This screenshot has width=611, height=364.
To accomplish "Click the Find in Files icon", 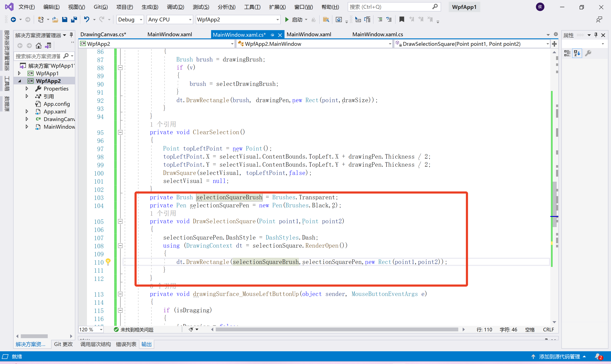I will (326, 19).
